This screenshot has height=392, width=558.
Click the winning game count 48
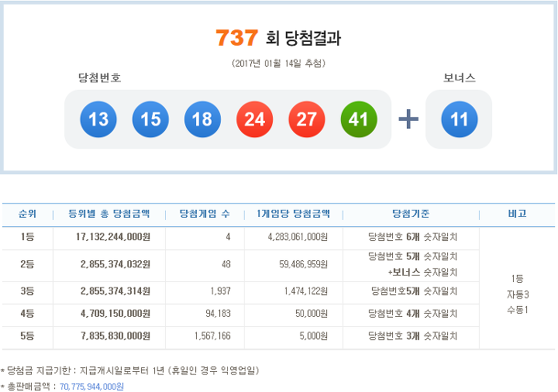pos(226,264)
